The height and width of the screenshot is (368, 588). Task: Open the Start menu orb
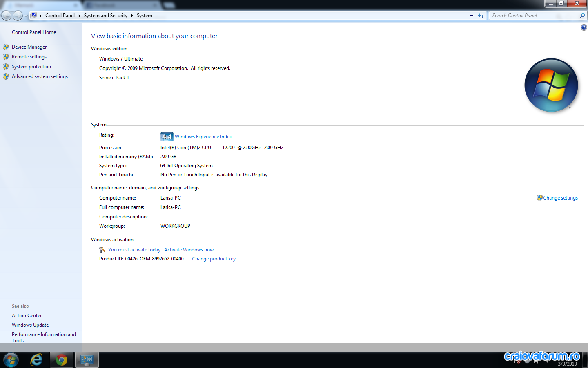[11, 360]
